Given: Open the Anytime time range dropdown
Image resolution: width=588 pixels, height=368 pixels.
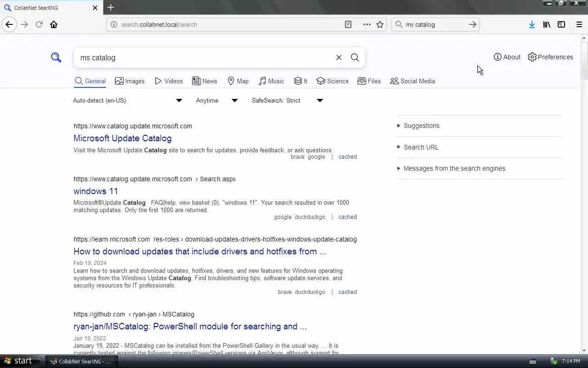Looking at the screenshot, I should point(217,100).
